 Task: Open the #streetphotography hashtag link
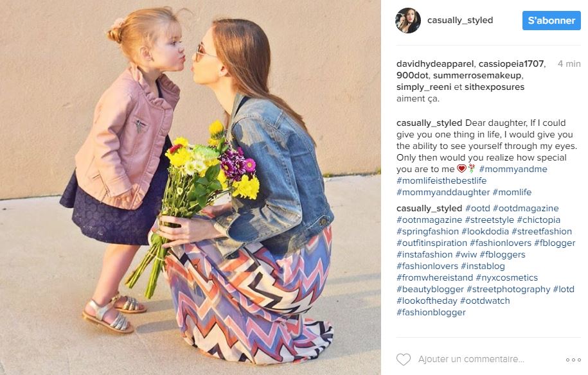(x=508, y=289)
